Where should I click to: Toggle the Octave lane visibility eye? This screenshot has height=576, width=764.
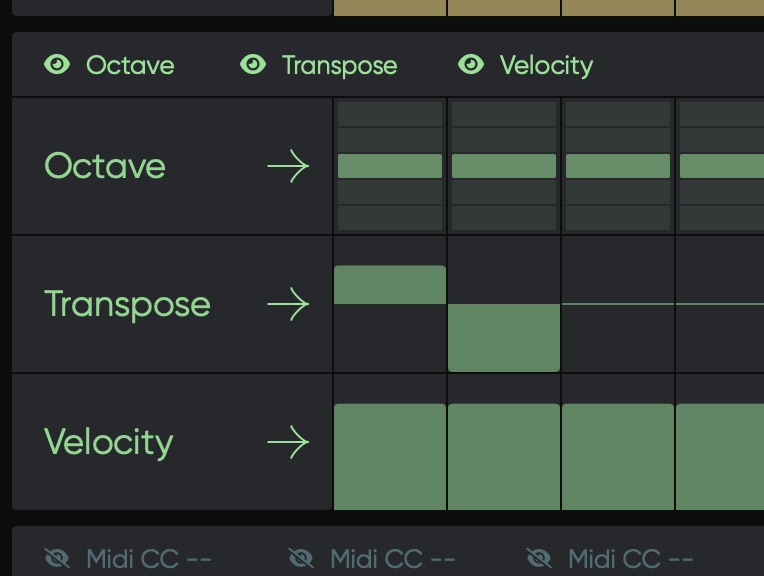(58, 65)
